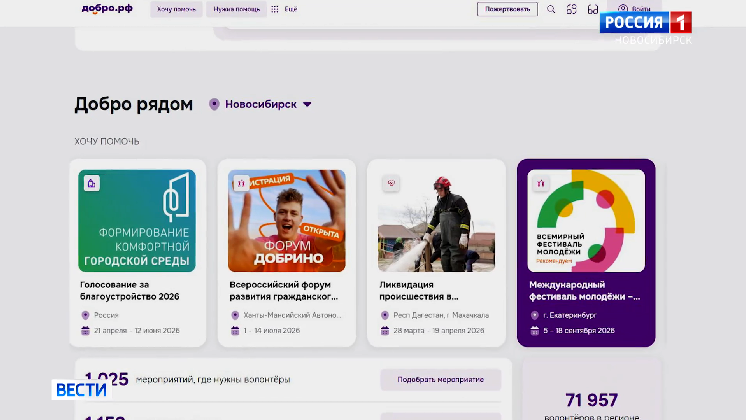The width and height of the screenshot is (746, 420).
Task: Click calendar icon by 28 марта date
Action: 385,331
